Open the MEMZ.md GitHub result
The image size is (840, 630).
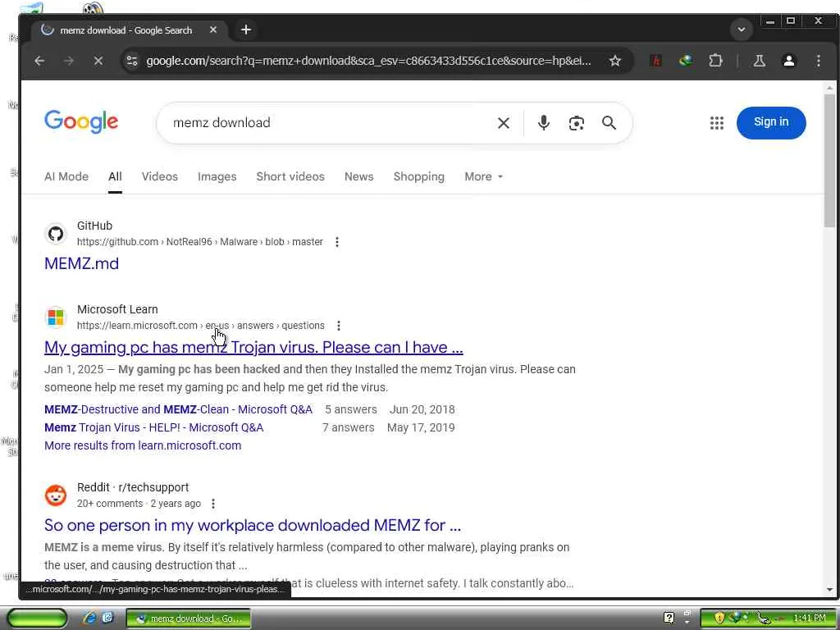point(81,263)
